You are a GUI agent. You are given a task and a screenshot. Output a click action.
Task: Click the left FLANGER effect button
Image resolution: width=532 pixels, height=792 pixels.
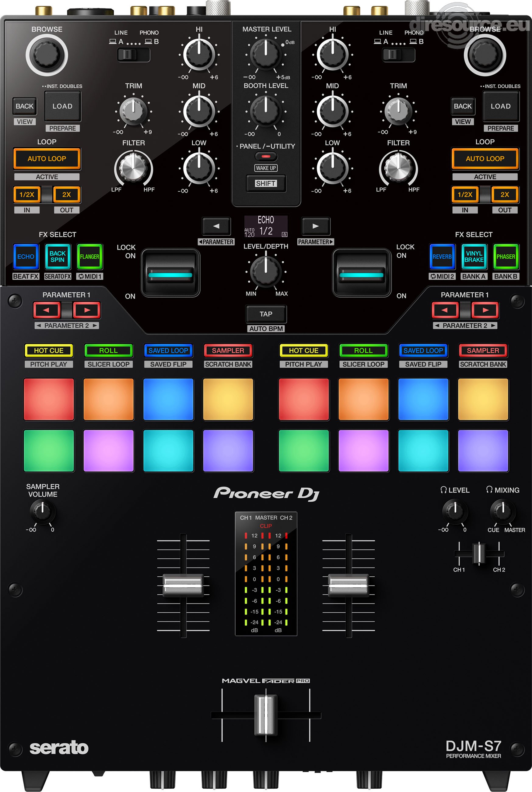(x=89, y=257)
